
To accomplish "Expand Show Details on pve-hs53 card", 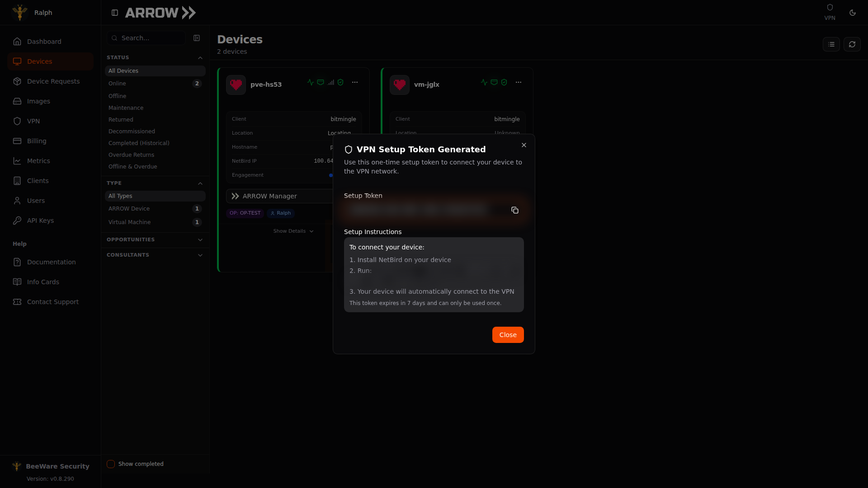I will pyautogui.click(x=293, y=231).
